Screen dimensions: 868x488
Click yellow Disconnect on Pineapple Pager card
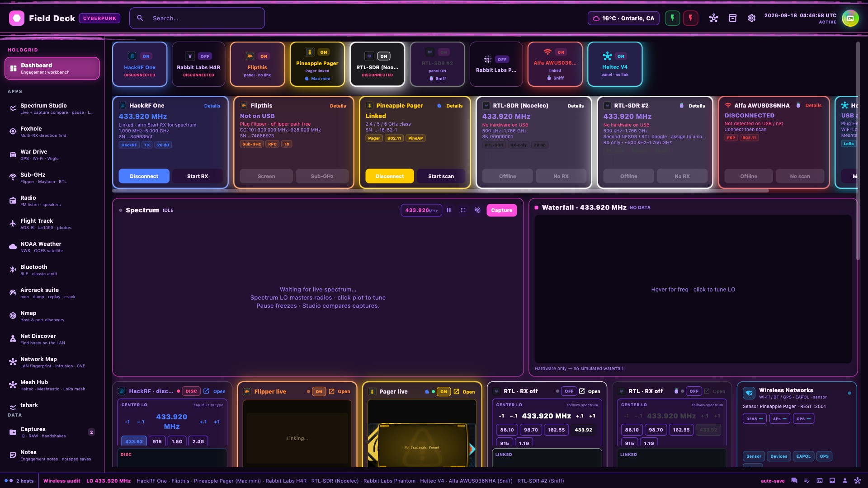tap(389, 176)
